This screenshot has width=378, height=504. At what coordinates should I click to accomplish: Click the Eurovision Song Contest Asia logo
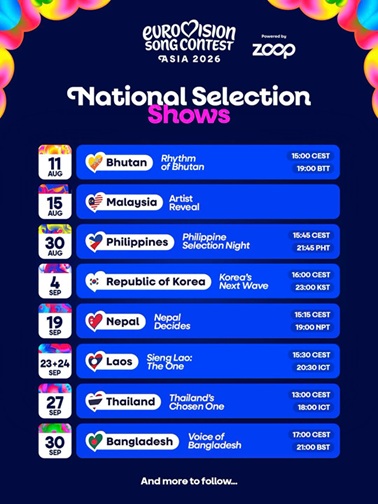point(190,41)
